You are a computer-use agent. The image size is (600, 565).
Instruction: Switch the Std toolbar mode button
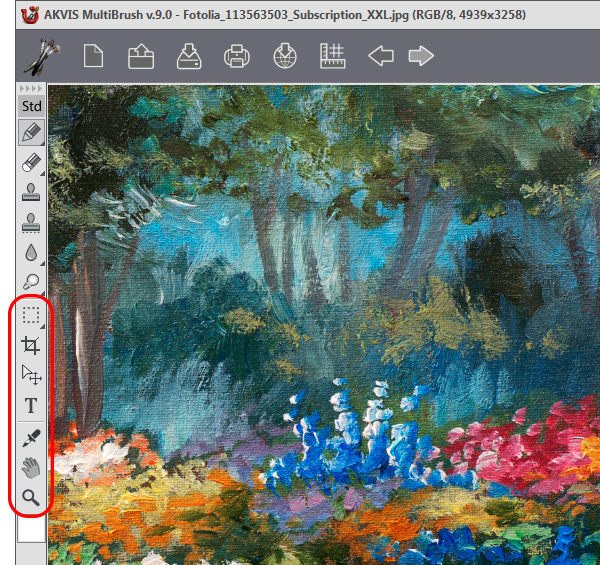31,106
